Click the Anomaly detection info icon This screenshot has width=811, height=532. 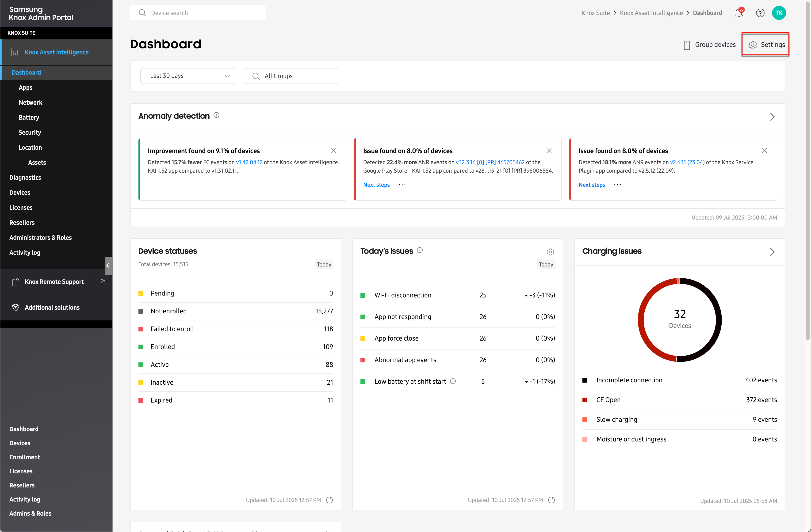[216, 115]
